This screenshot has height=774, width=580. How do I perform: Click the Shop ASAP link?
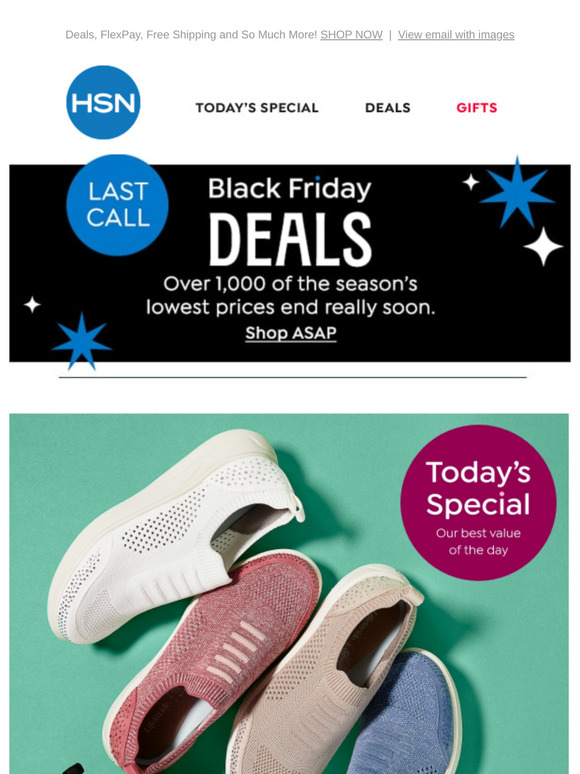pos(291,333)
